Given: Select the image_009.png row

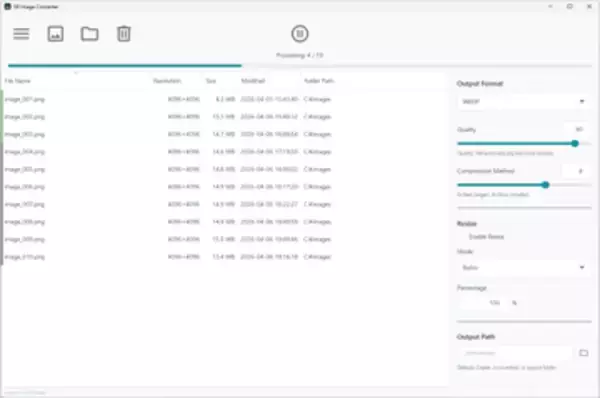Looking at the screenshot, I should pyautogui.click(x=225, y=239).
